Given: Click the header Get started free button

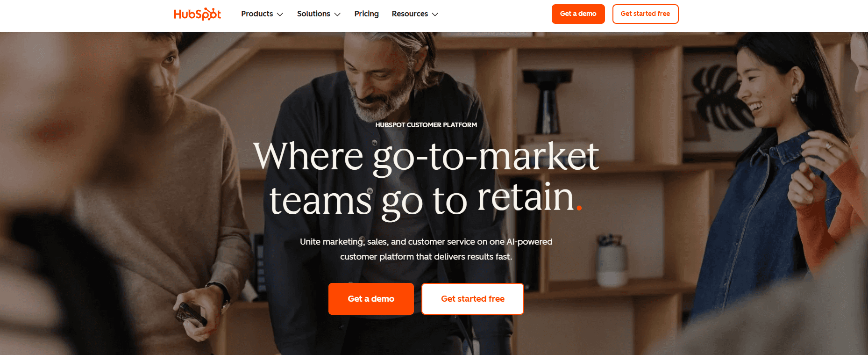Looking at the screenshot, I should pyautogui.click(x=645, y=14).
